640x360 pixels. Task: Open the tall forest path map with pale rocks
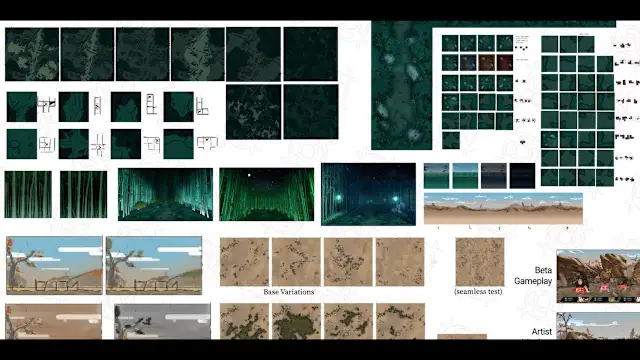click(402, 85)
